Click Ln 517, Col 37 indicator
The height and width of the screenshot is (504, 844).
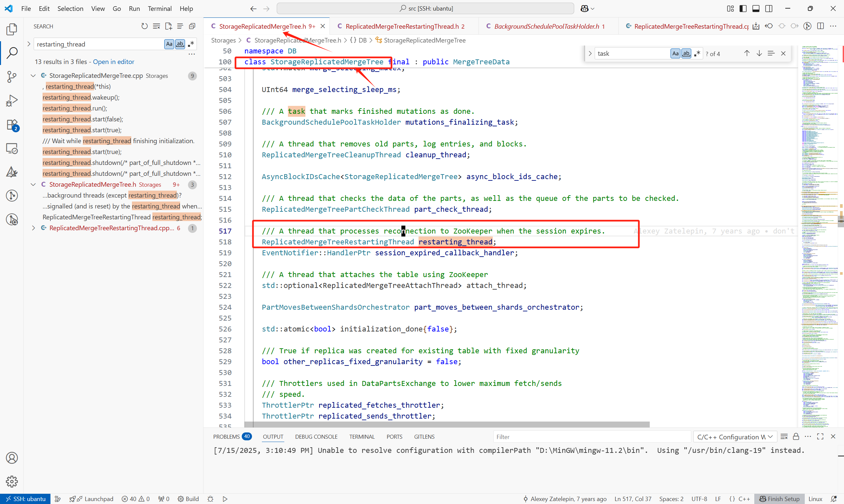tap(633, 499)
